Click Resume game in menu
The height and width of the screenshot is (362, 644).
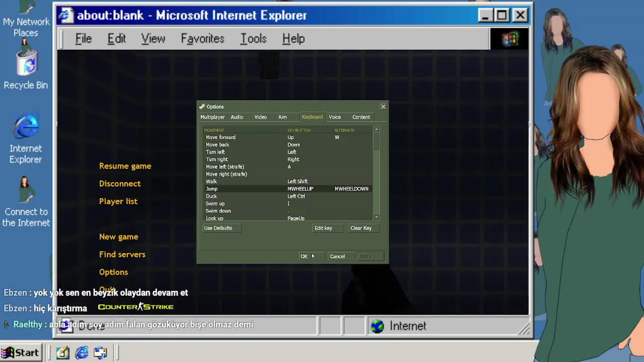pyautogui.click(x=125, y=166)
